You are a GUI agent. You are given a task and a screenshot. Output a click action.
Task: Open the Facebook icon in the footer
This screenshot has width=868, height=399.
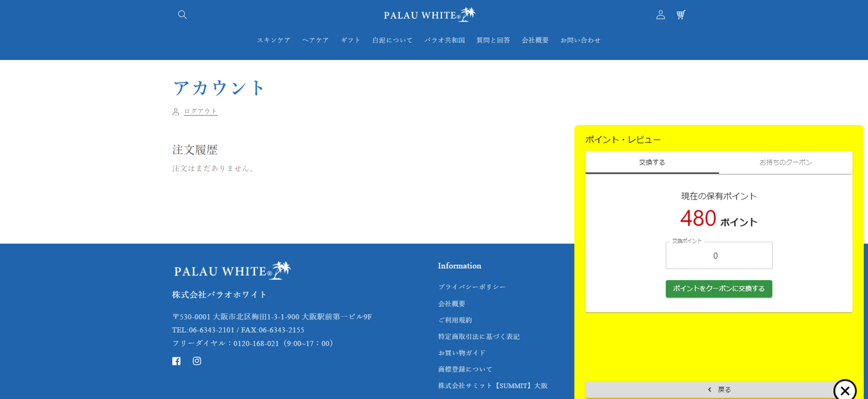pos(176,361)
